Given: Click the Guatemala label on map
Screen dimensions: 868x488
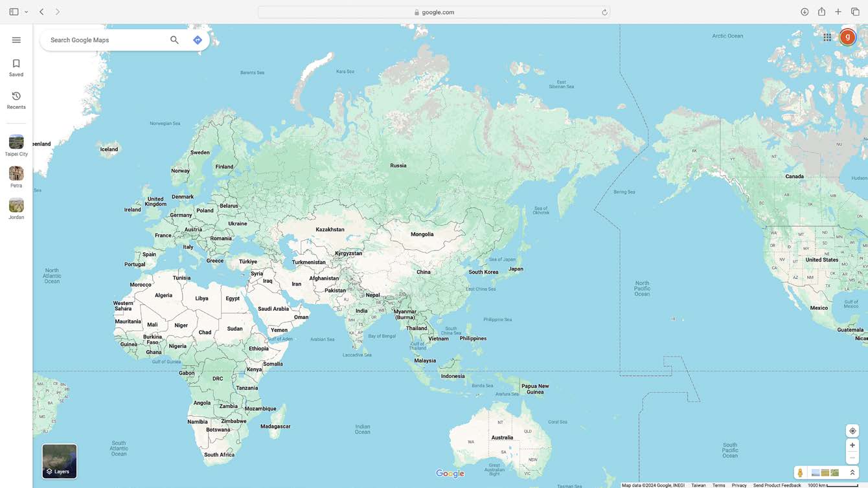Looking at the screenshot, I should (850, 330).
